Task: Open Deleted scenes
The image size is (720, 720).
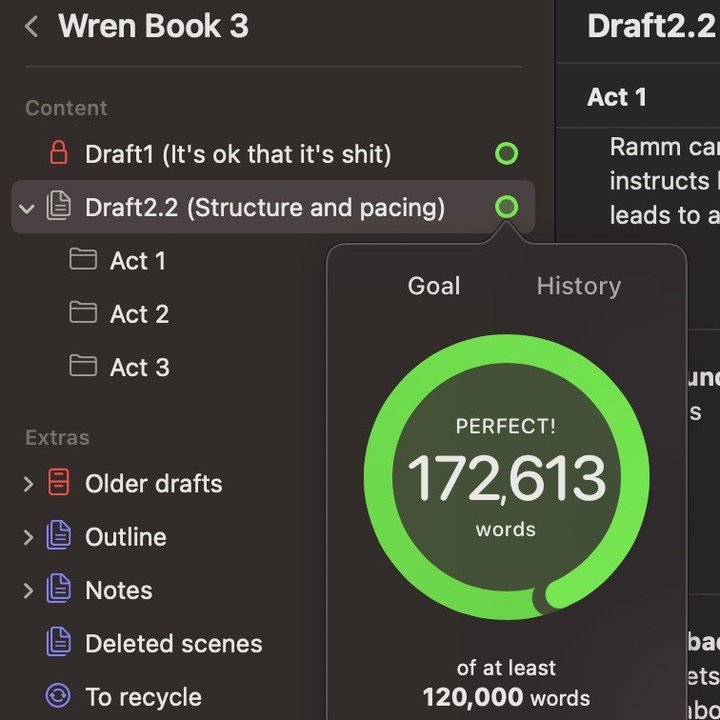Action: [x=174, y=643]
